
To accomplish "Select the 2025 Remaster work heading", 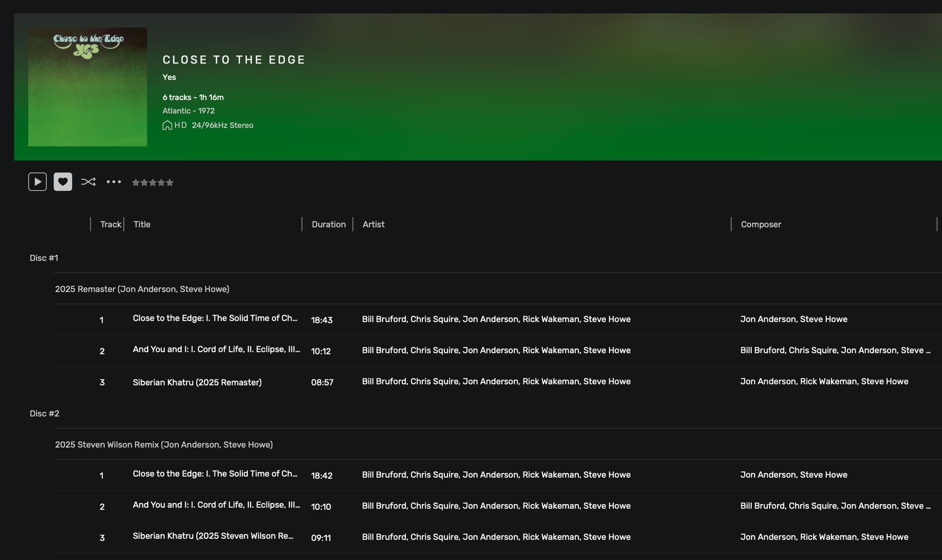I will click(x=142, y=289).
